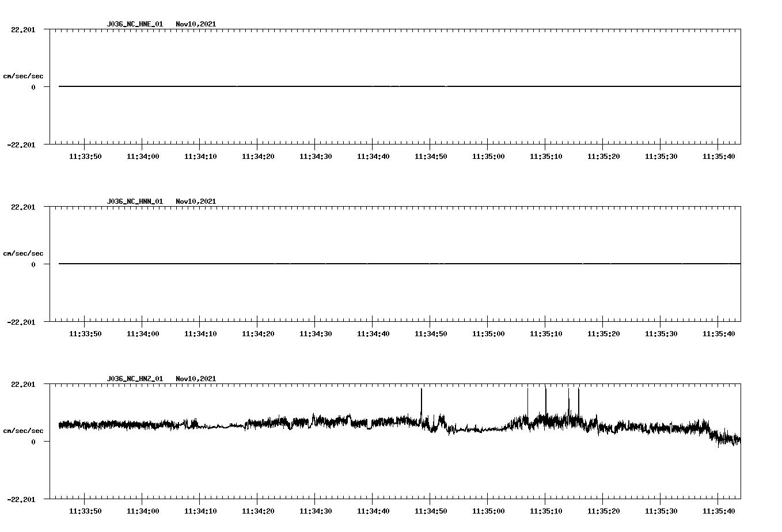Viewport: 782px width, 532px height.
Task: Click the cm/sec/sec unit label on the HNN plot
Action: [23, 253]
